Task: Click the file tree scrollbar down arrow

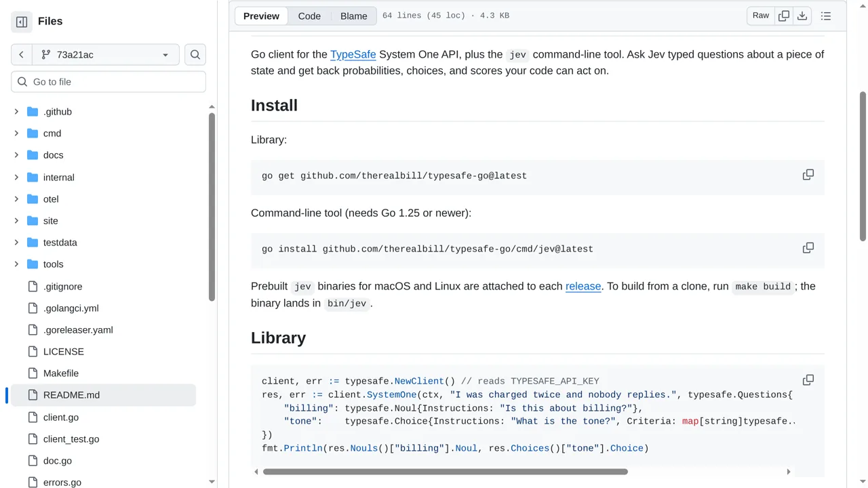Action: pyautogui.click(x=212, y=482)
